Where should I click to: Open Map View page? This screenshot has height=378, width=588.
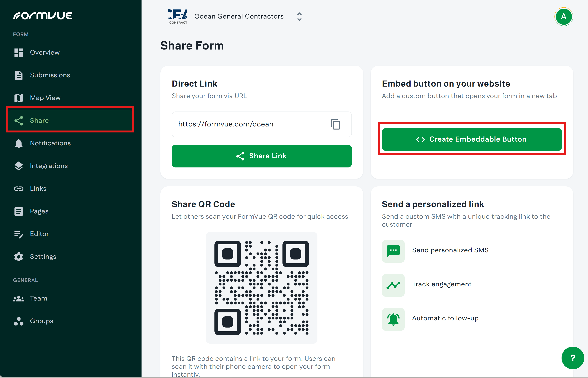45,98
